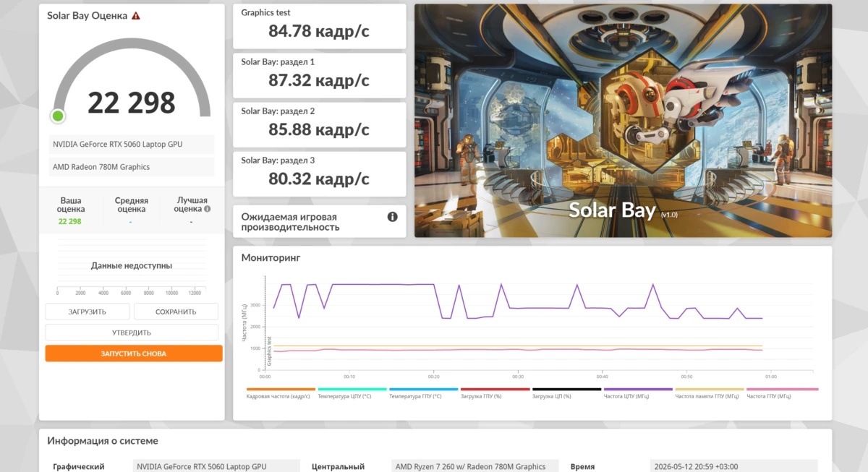
Task: Toggle Частота ЦПУ (МГц) legend entry
Action: [x=637, y=393]
